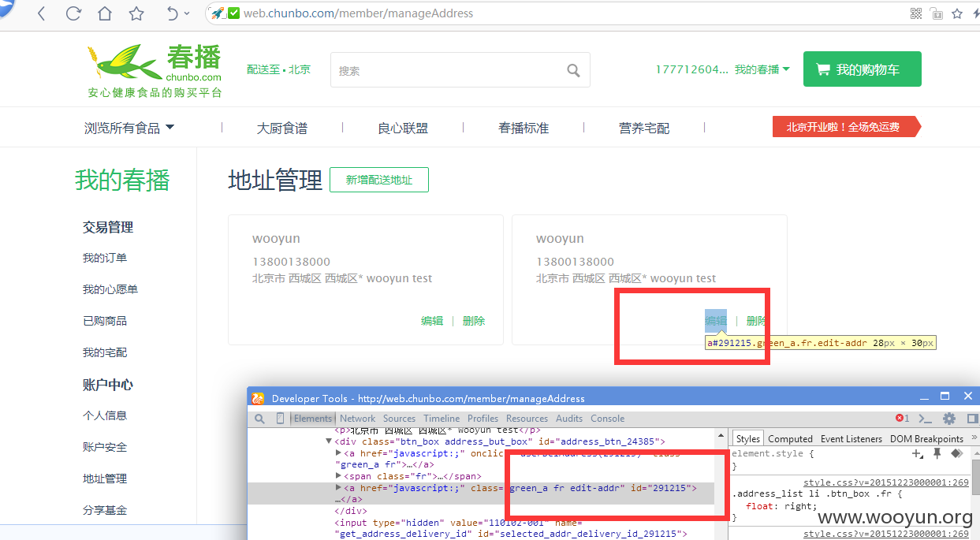The image size is (980, 540).
Task: Open the account 177712604... link
Action: pos(691,69)
